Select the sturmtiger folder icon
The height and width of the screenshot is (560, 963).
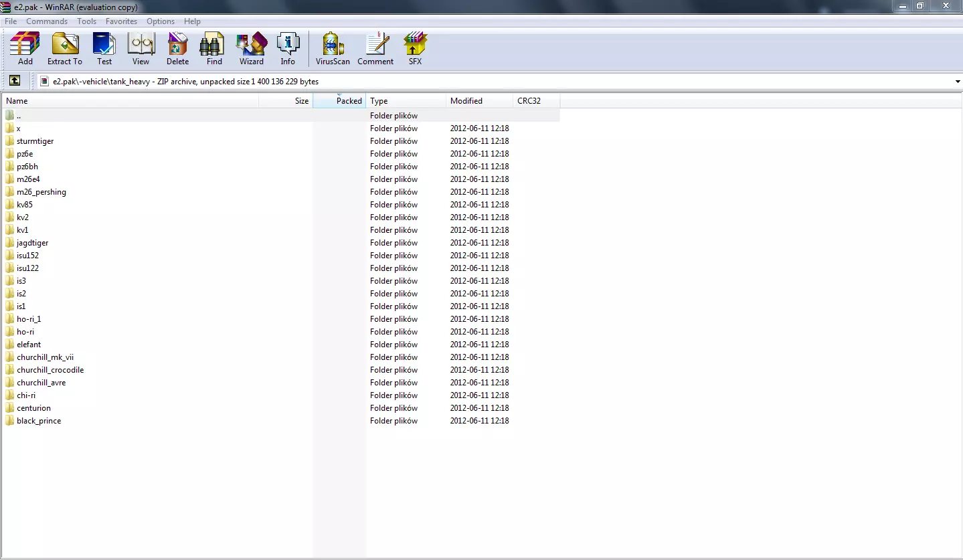point(9,141)
